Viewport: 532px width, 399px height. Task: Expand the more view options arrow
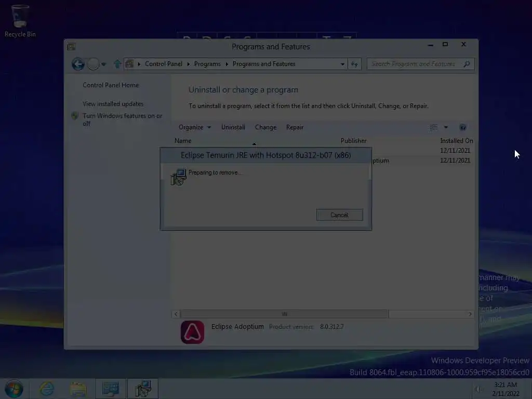(446, 127)
